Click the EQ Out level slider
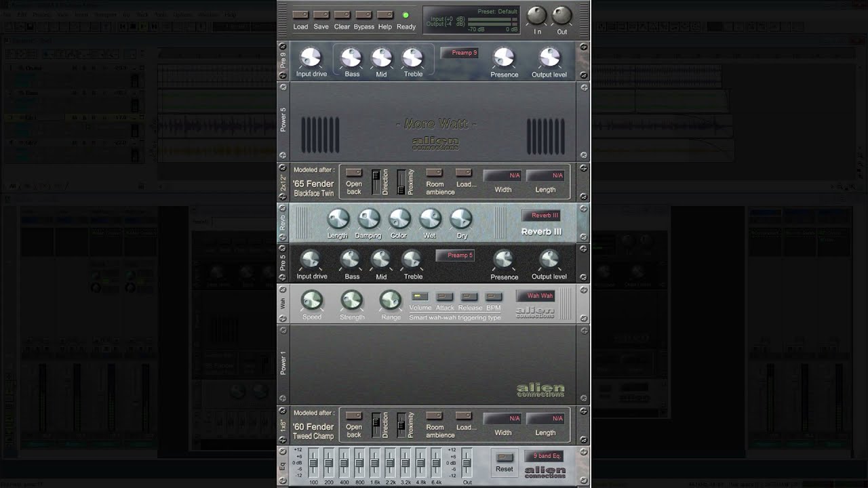The width and height of the screenshot is (868, 488). 467,463
